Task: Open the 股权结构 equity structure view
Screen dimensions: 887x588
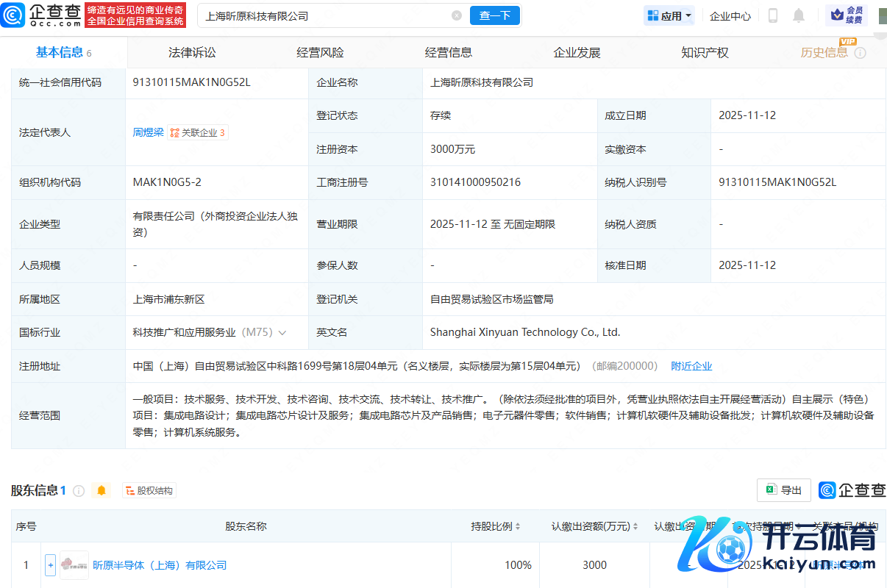Action: 149,490
